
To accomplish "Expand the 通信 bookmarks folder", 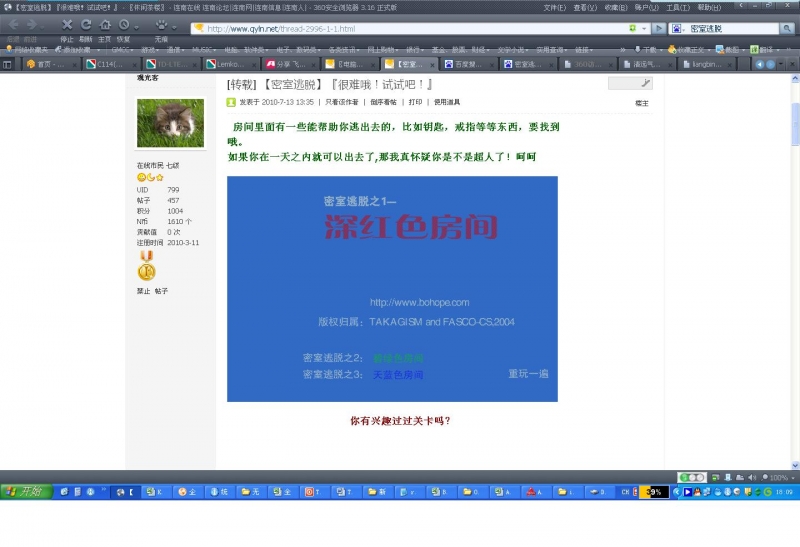I will 176,49.
